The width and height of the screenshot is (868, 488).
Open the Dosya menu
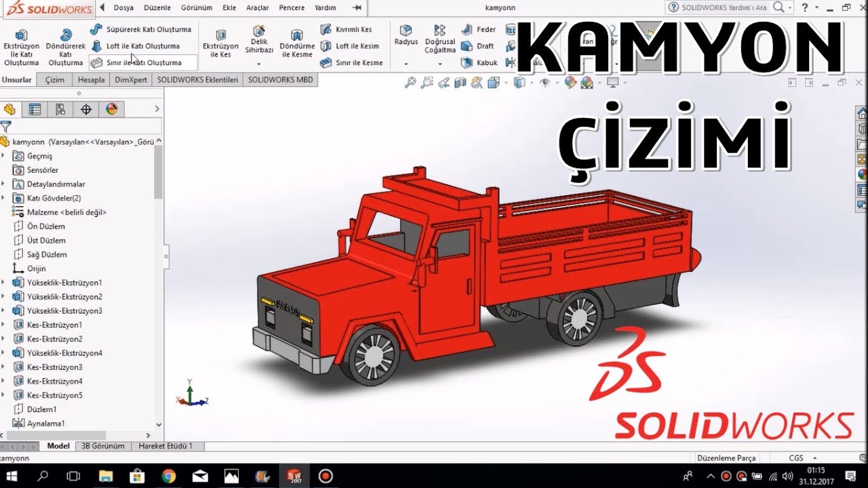click(x=123, y=7)
